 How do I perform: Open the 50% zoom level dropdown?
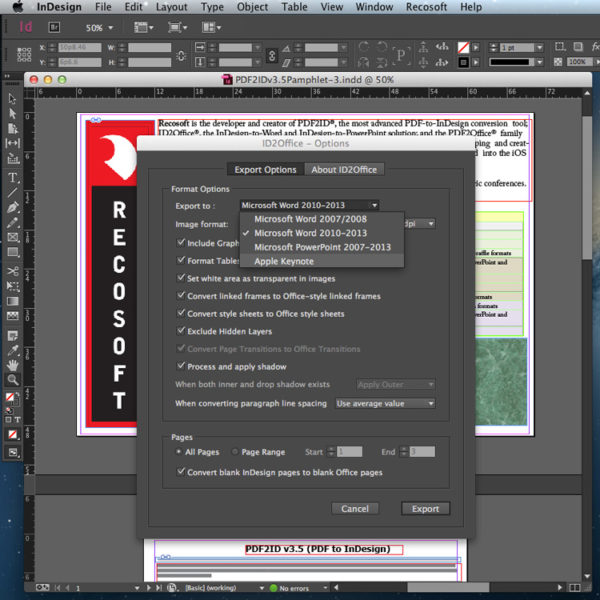pyautogui.click(x=99, y=28)
